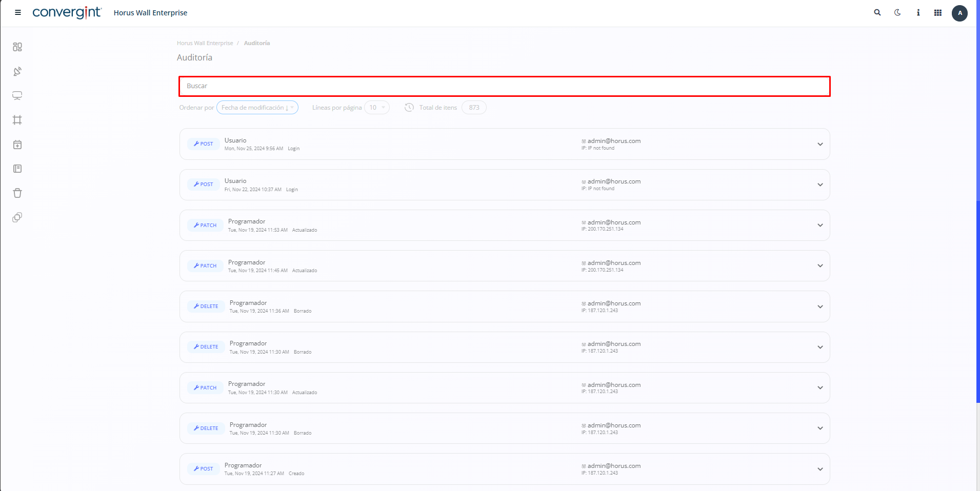Open the calendar-plus scheduler sidebar icon
Screen dimensions: 980x491
point(17,145)
